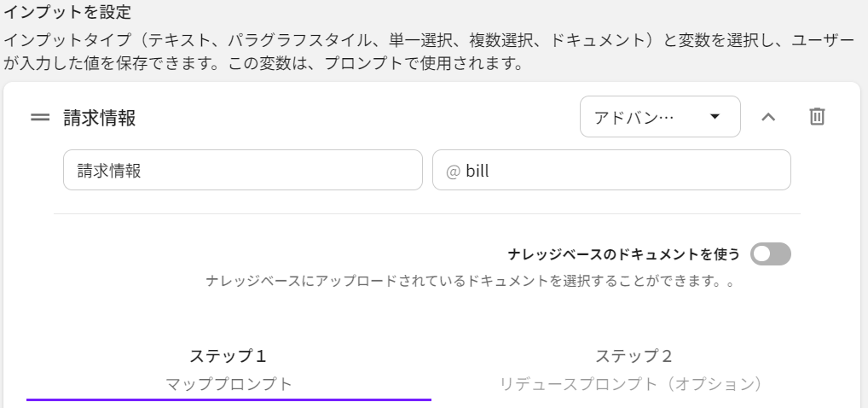Click the ナレッジベースのドキュメントを使う label

[623, 254]
